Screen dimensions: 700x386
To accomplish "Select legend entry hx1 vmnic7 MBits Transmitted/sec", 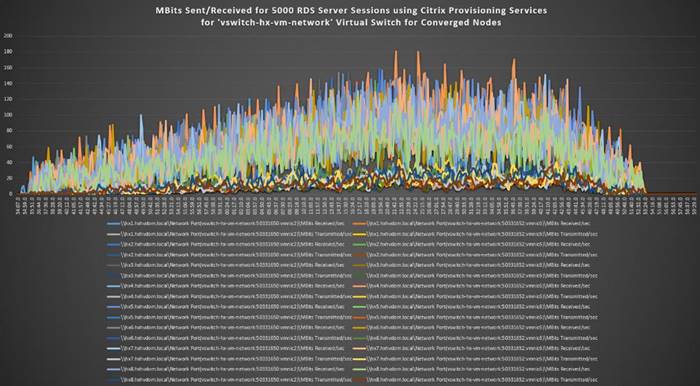I will [475, 233].
